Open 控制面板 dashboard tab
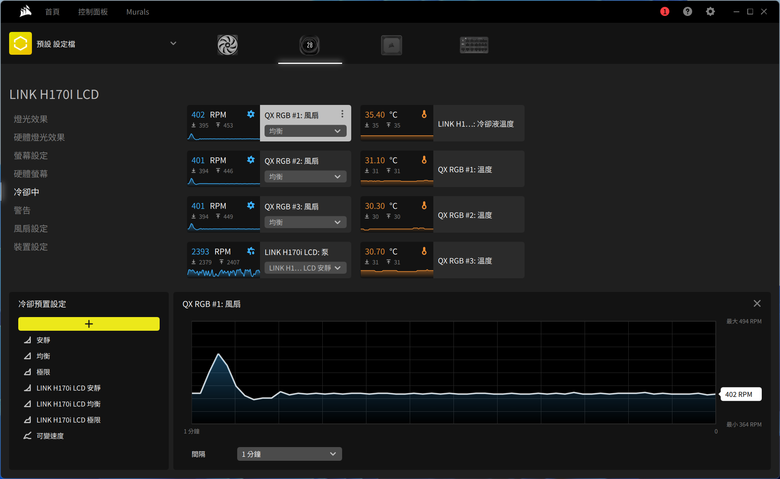 [93, 12]
